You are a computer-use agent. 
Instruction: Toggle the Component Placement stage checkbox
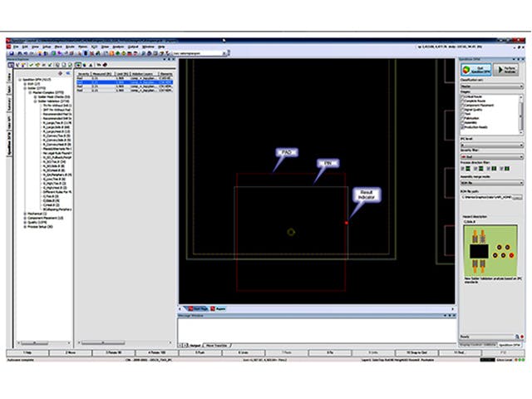click(462, 106)
